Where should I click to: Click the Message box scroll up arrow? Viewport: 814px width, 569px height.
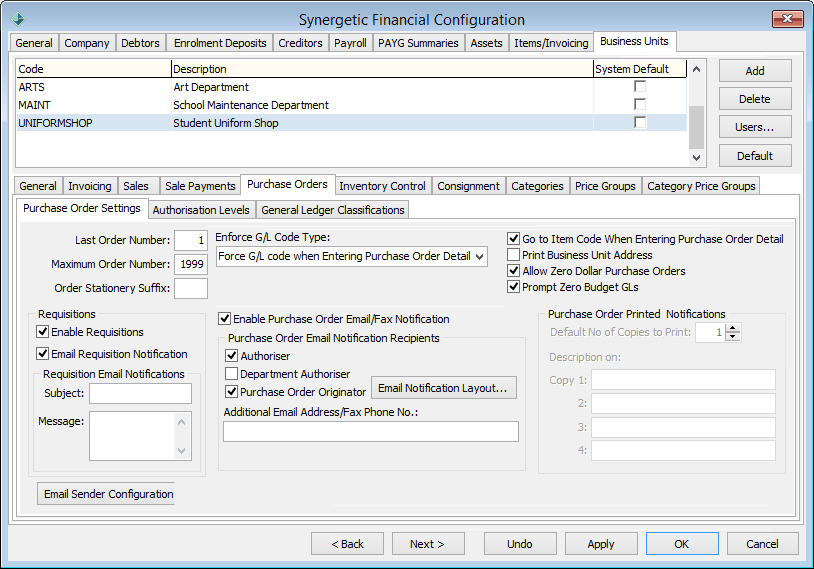(182, 422)
